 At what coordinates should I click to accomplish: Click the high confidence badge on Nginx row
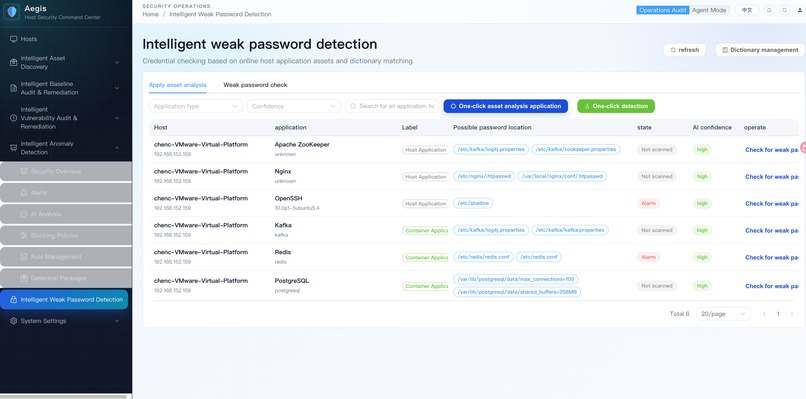[702, 176]
